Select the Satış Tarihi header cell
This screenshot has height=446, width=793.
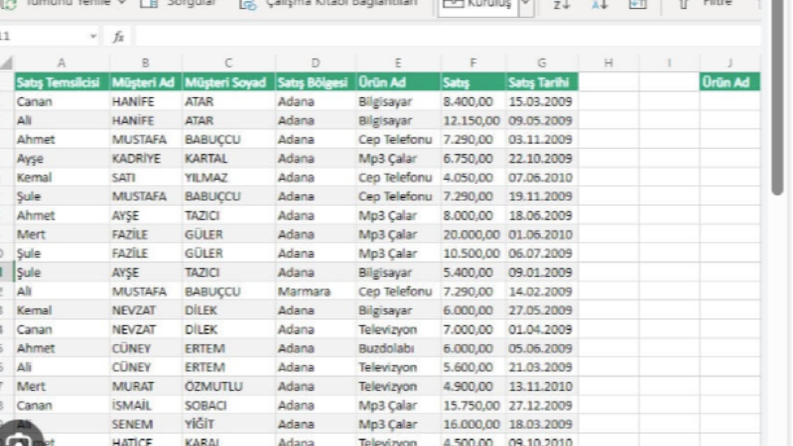pos(542,82)
